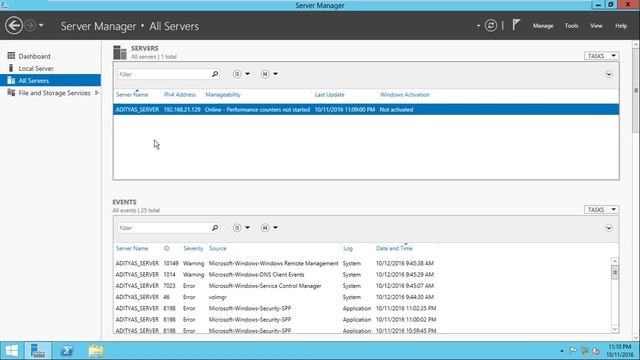Open Events filter criteria list icon
640x360 pixels.
237,228
